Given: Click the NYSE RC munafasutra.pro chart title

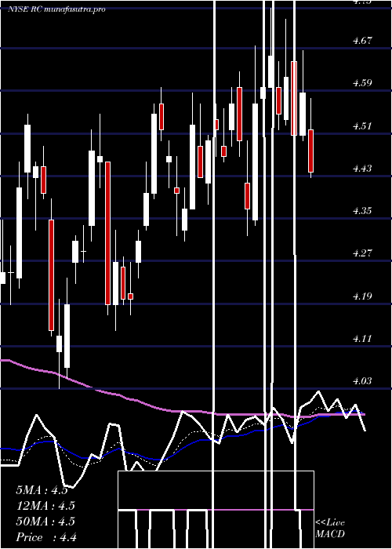Looking at the screenshot, I should click(x=56, y=9).
